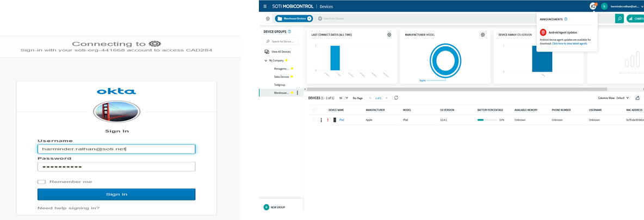Image resolution: width=644 pixels, height=220 pixels.
Task: Open the iPad row three-dot actions menu
Action: tap(321, 120)
